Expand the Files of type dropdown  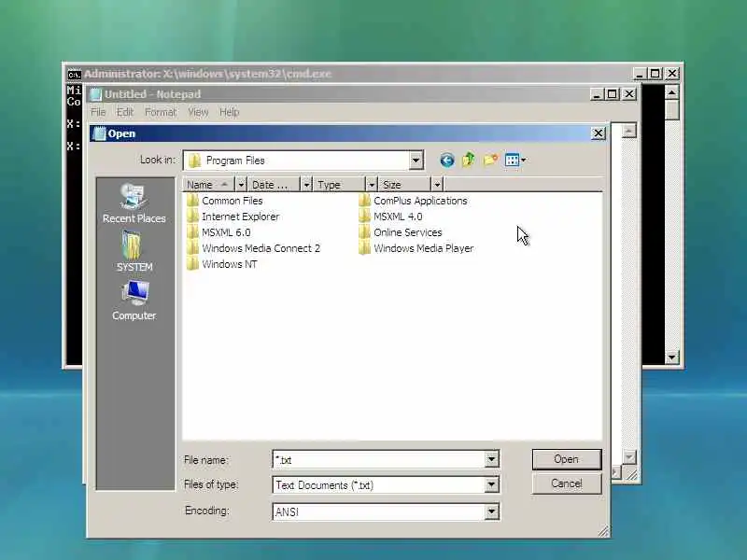[491, 485]
